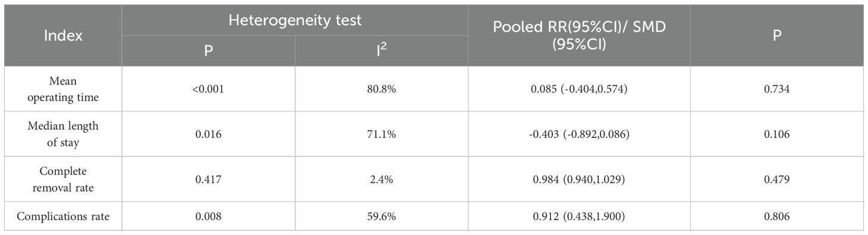Click the Index column header
Viewport: 868px width, 235px height.
63,36
